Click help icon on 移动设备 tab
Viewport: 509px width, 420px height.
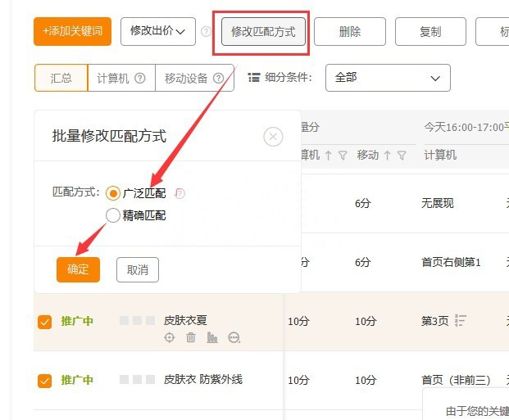click(x=219, y=78)
